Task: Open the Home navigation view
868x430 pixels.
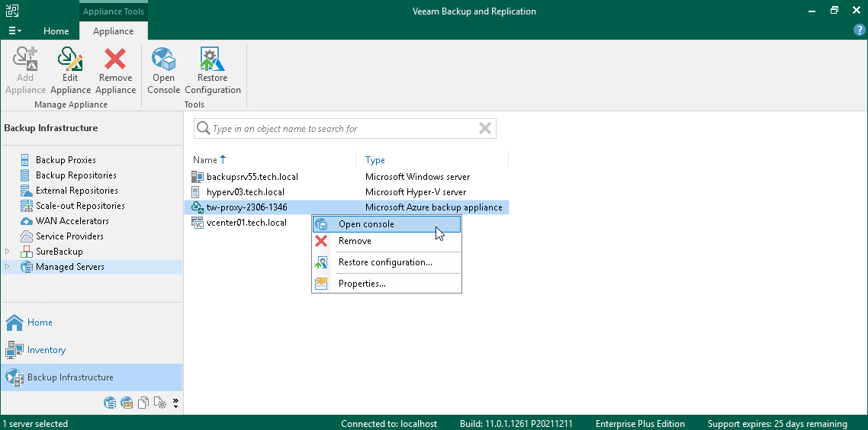Action: [x=92, y=322]
